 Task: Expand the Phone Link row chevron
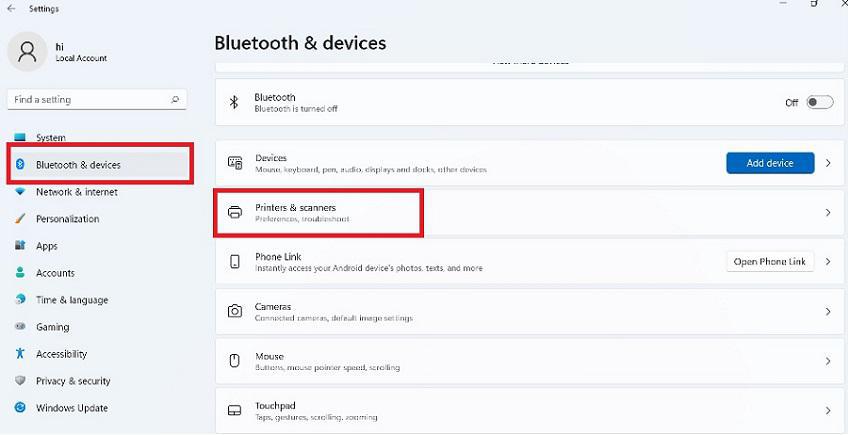(828, 262)
